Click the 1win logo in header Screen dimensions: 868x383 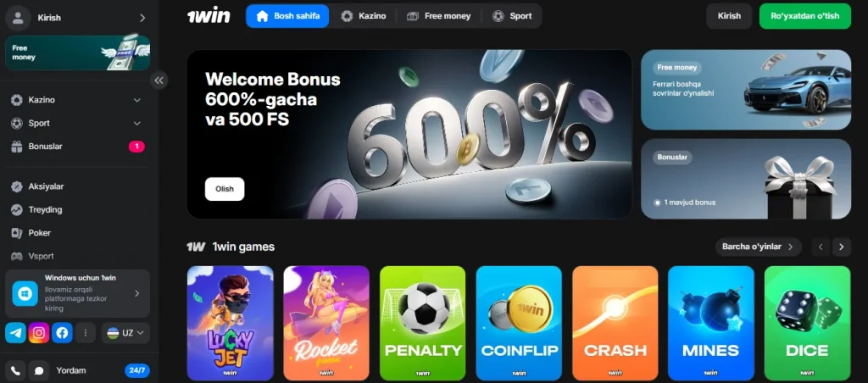209,15
